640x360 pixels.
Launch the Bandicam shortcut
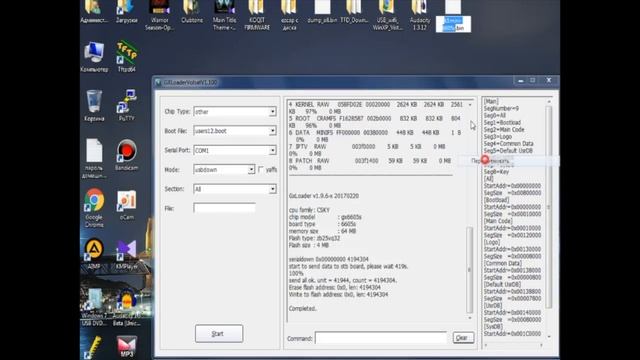(x=127, y=155)
